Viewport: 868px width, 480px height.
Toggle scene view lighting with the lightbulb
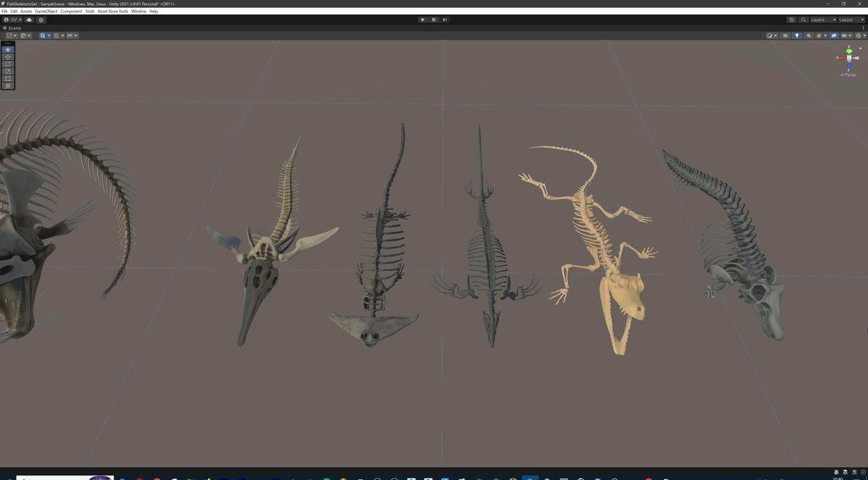click(798, 35)
